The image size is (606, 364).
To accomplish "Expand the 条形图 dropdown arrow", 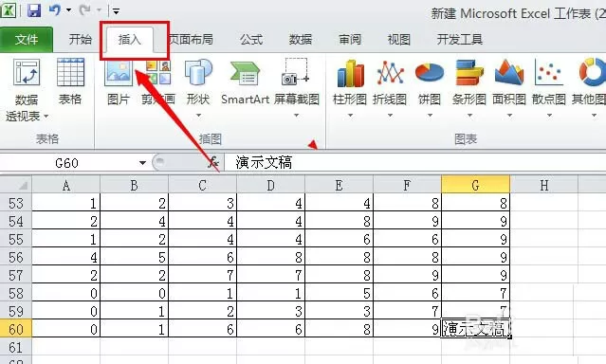I will [469, 115].
